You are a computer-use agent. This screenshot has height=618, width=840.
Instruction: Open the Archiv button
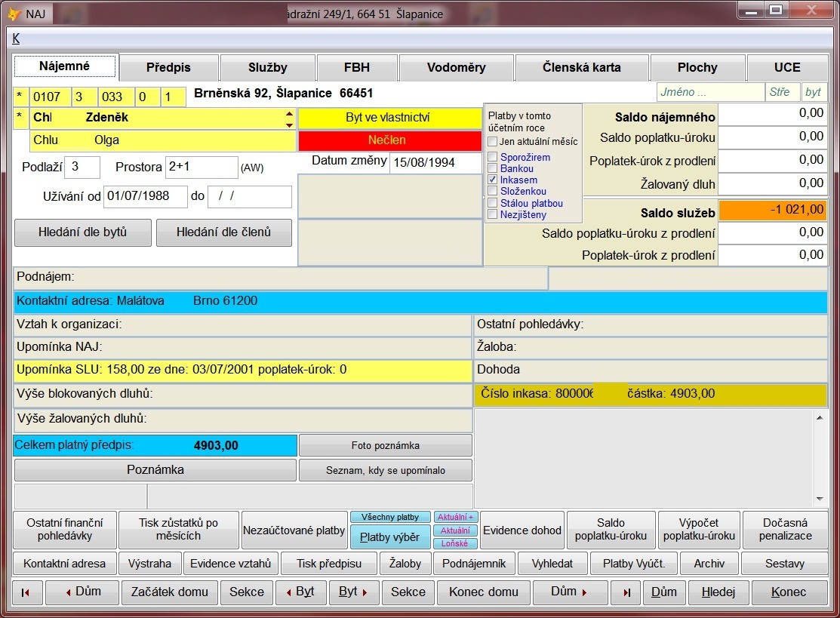[x=709, y=564]
